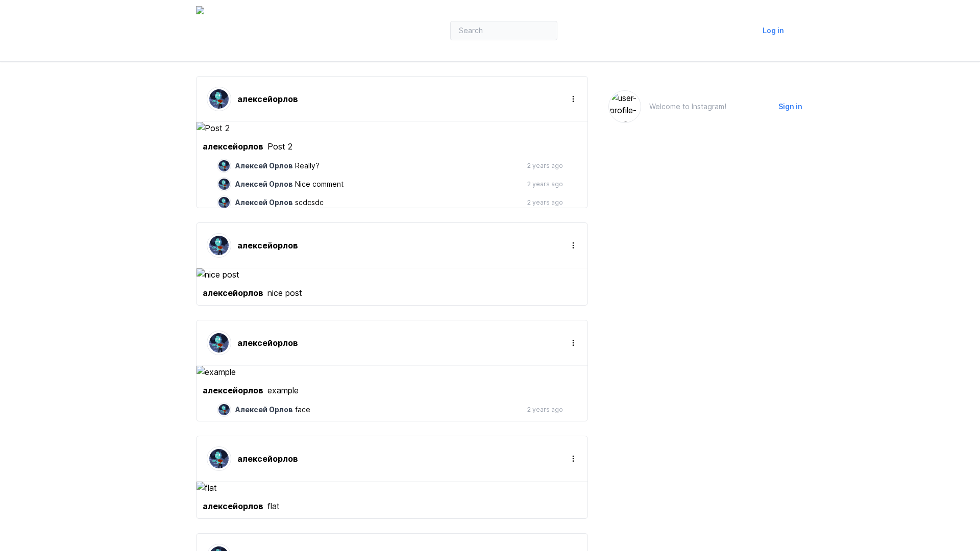Image resolution: width=980 pixels, height=551 pixels.
Task: Click author avatar in nice post header
Action: (x=219, y=245)
